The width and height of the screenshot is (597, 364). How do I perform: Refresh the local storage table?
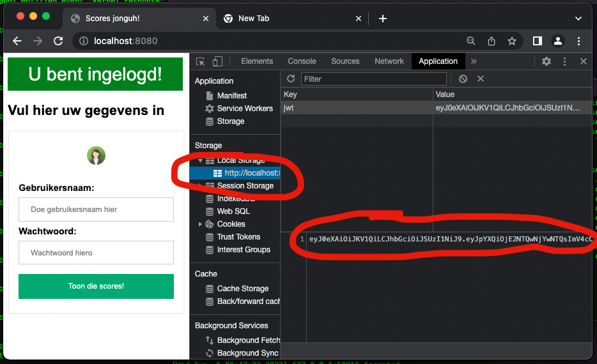[x=291, y=79]
